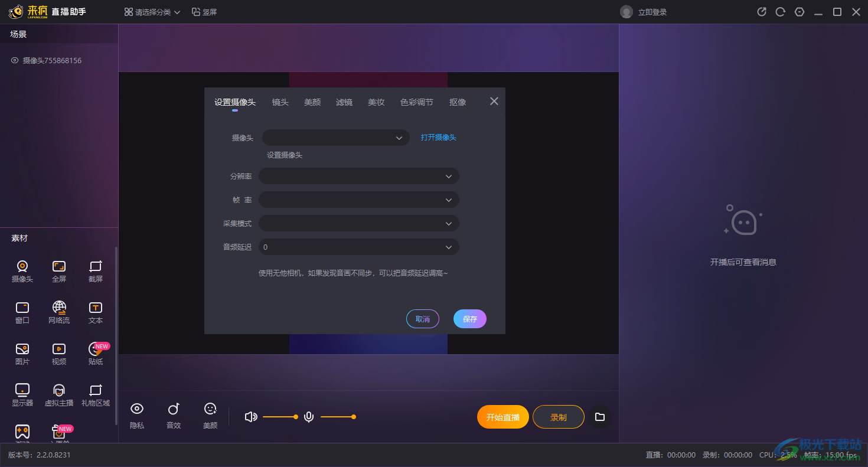
Task: Add a 全屏 fullscreen capture source
Action: point(59,271)
